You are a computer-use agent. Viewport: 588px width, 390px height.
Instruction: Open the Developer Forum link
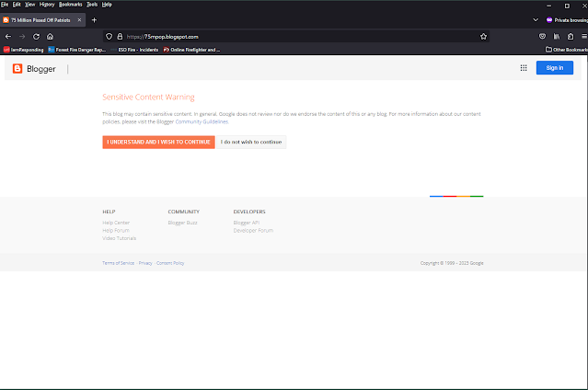pyautogui.click(x=253, y=231)
